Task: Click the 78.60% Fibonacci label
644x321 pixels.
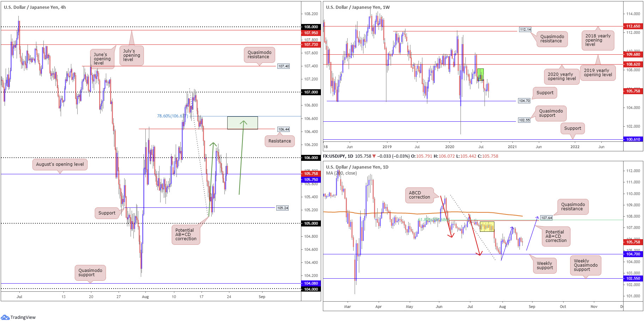Action: [172, 116]
